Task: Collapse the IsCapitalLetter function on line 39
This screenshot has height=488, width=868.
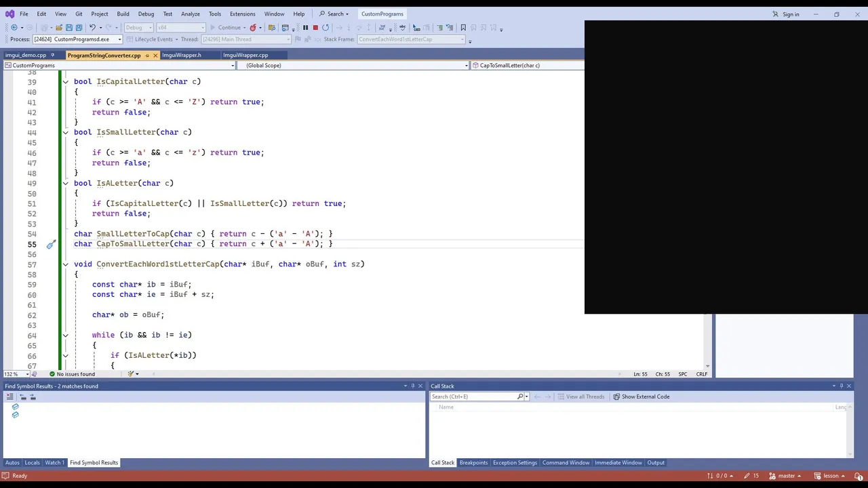Action: pos(65,81)
